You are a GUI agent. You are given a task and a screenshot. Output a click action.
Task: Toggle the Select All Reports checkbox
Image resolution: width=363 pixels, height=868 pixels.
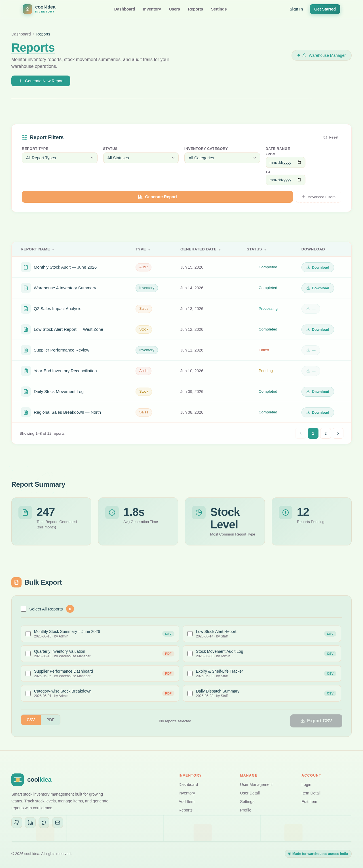24,609
